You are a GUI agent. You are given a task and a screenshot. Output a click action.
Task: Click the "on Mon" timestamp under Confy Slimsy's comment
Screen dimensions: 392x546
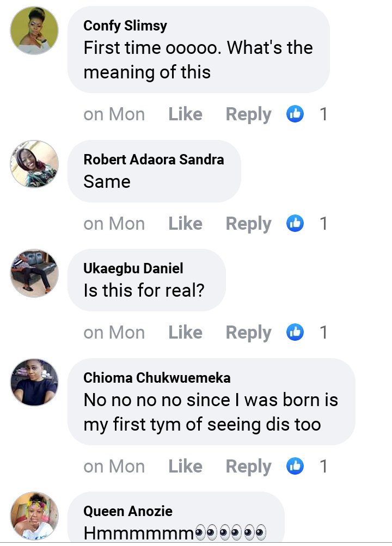pos(114,114)
